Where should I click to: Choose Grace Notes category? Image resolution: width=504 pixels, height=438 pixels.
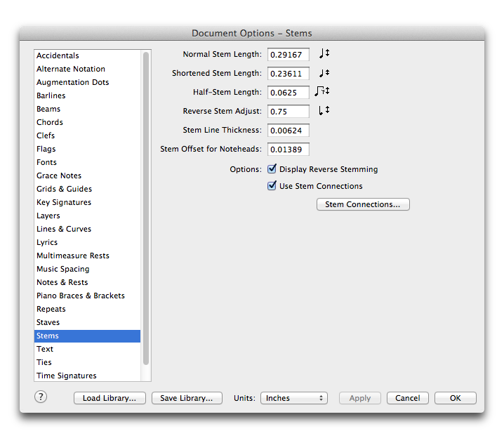coord(87,175)
